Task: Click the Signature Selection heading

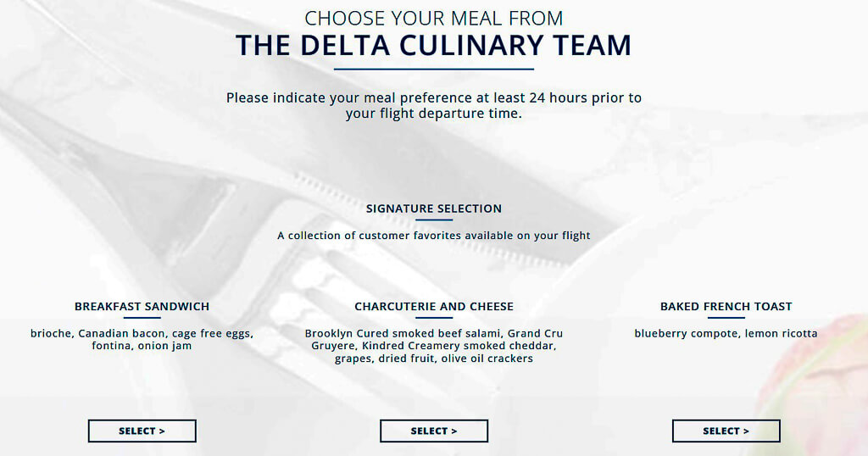Action: [434, 209]
